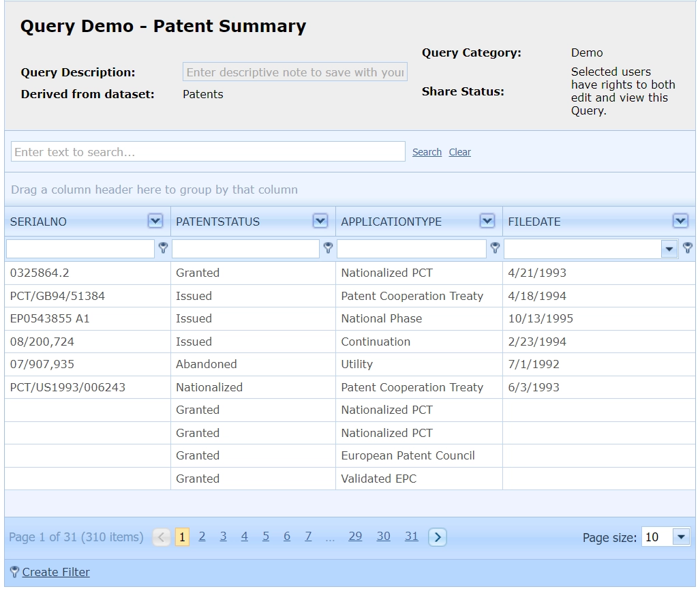Expand the APPLICATIONTYPE column header filter dropdown
This screenshot has height=589, width=700.
(x=487, y=221)
